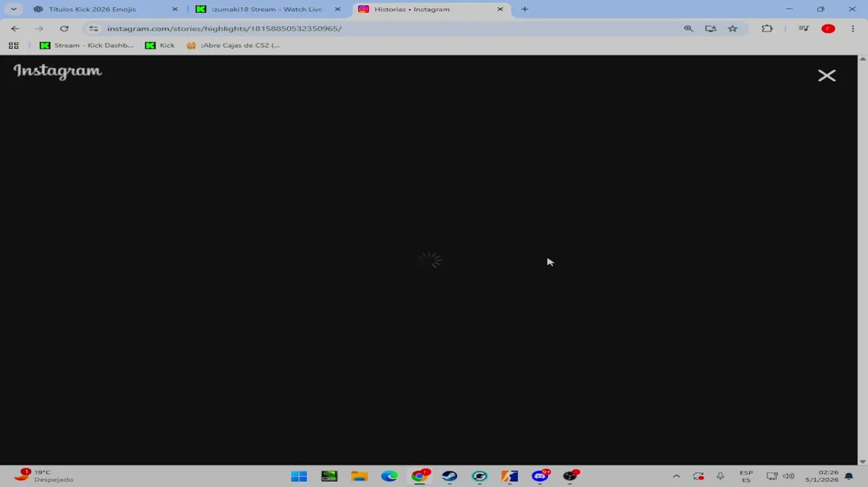The image size is (868, 487).
Task: Click the Chrome taskbar icon
Action: tap(419, 476)
